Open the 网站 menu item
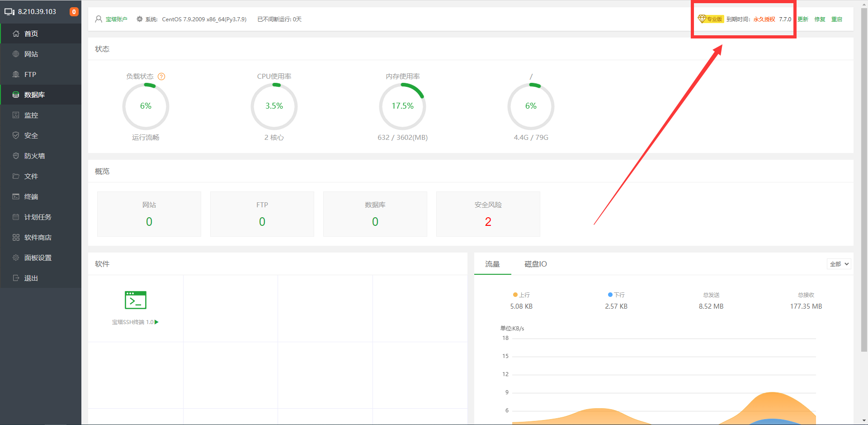The width and height of the screenshot is (868, 425). (31, 54)
